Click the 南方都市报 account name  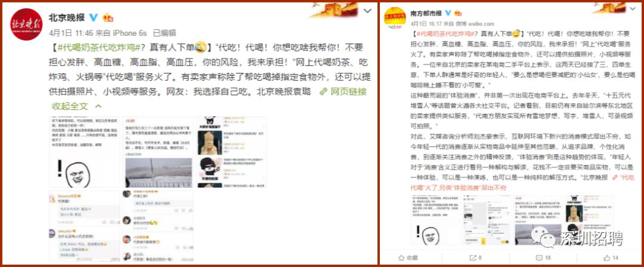click(426, 13)
